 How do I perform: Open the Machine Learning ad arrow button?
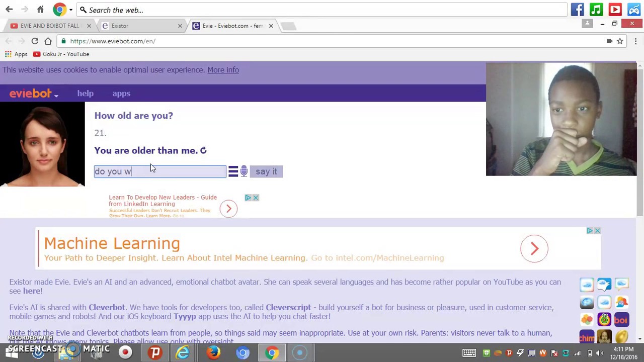534,248
